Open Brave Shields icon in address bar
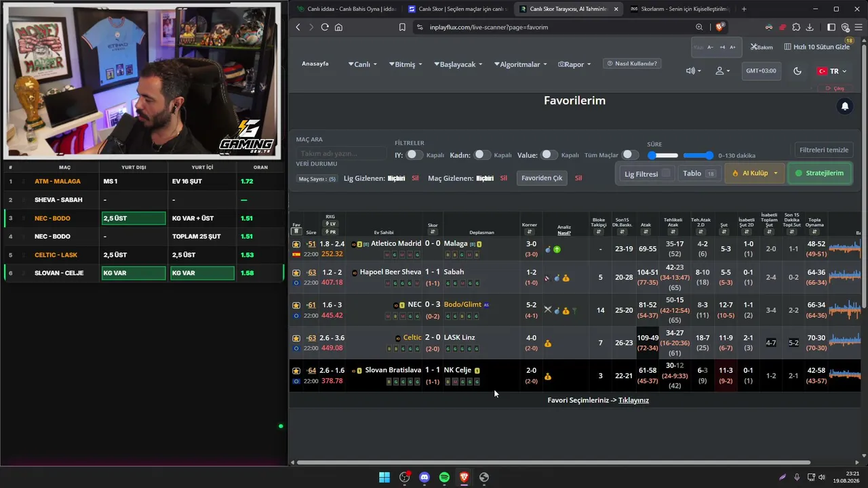The image size is (868, 488). click(720, 27)
